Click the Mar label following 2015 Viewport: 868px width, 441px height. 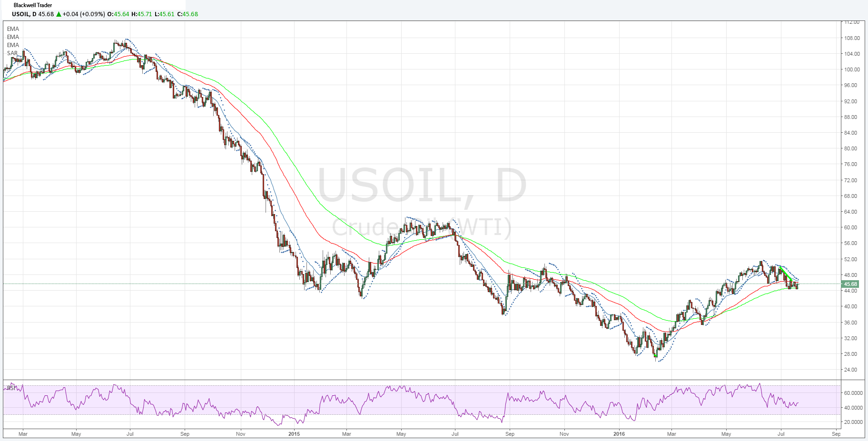[x=347, y=434]
